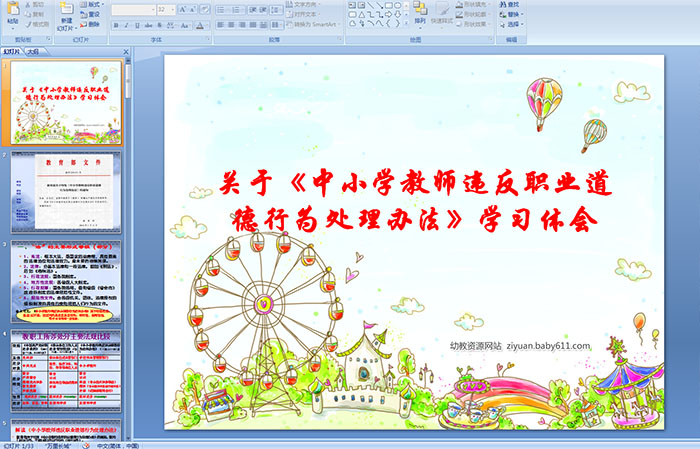Open the line spacing dropdown
The height and width of the screenshot is (449, 700).
[276, 9]
